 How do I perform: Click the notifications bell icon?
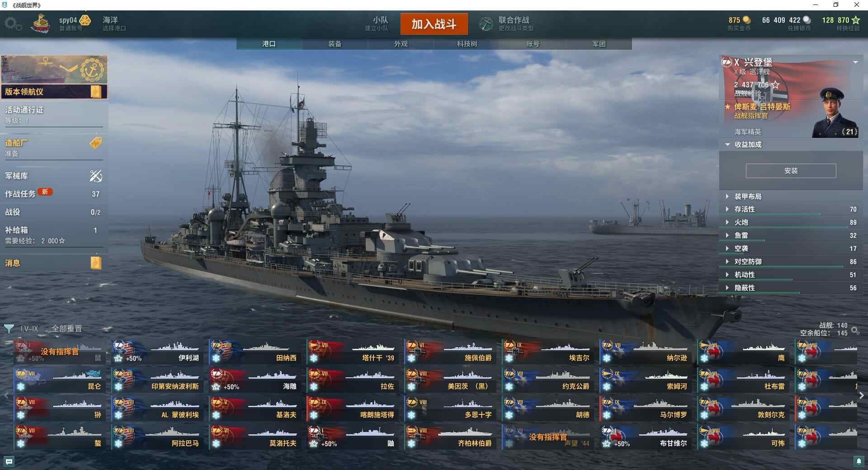point(859,461)
